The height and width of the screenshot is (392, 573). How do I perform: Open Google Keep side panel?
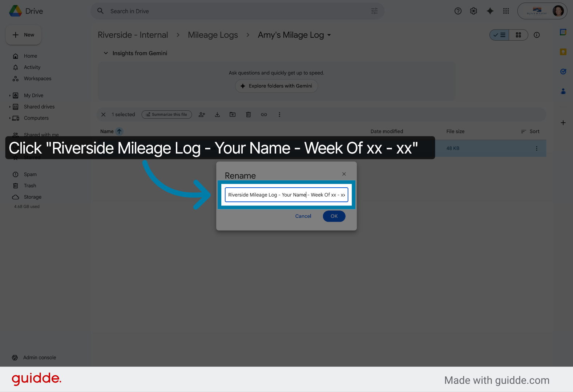[x=563, y=52]
